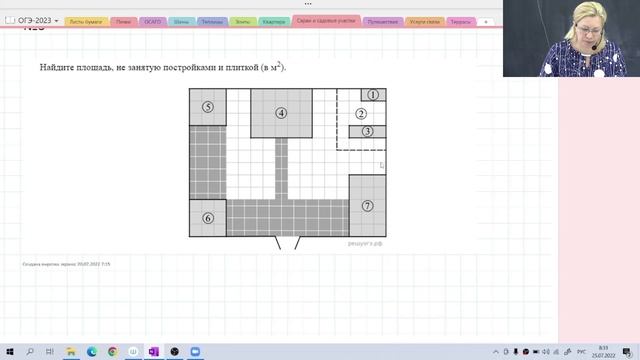Click the volume speaker tray icon
This screenshot has width=640, height=360.
546,352
